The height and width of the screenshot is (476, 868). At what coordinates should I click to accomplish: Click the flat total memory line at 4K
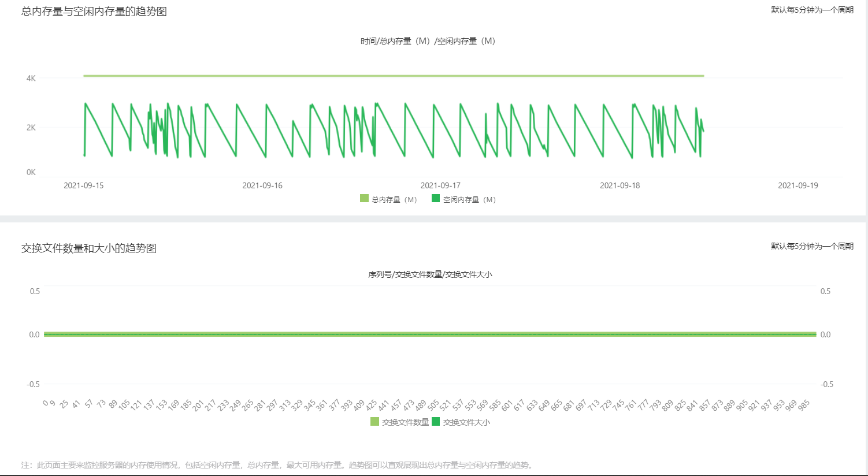coord(393,76)
